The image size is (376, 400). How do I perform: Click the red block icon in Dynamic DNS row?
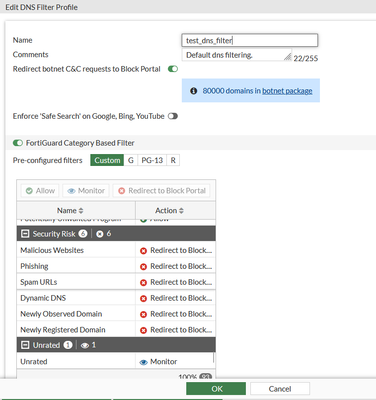143,299
